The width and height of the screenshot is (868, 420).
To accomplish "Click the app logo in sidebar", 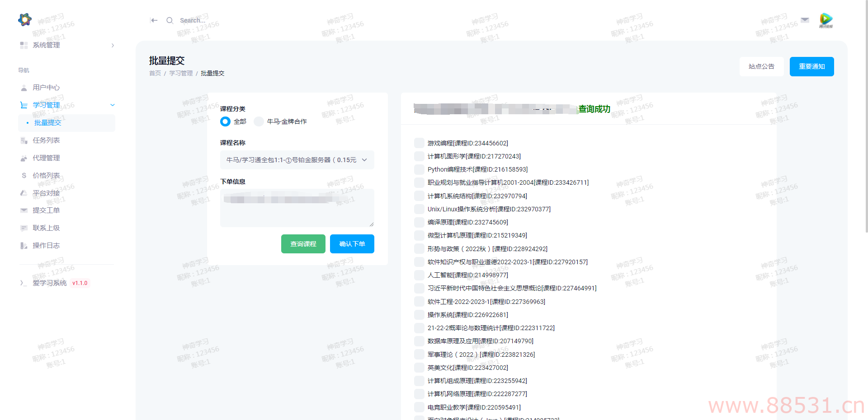I will pos(25,19).
